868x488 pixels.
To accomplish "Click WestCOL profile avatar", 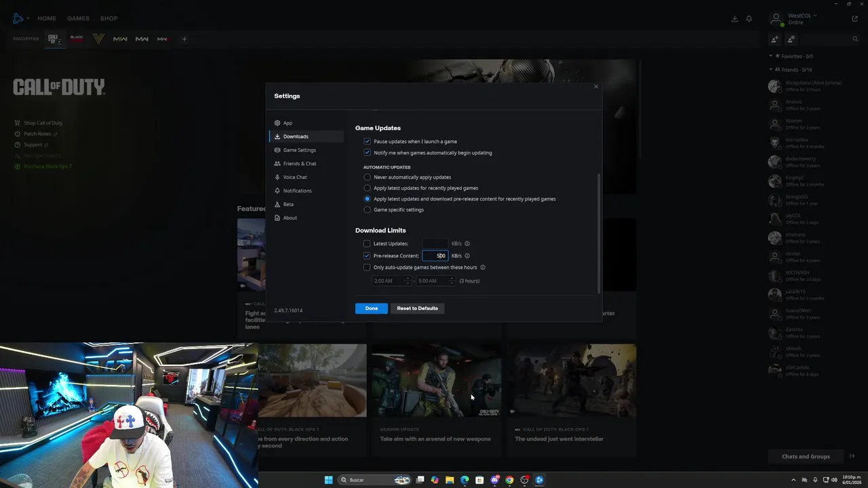I will point(776,18).
